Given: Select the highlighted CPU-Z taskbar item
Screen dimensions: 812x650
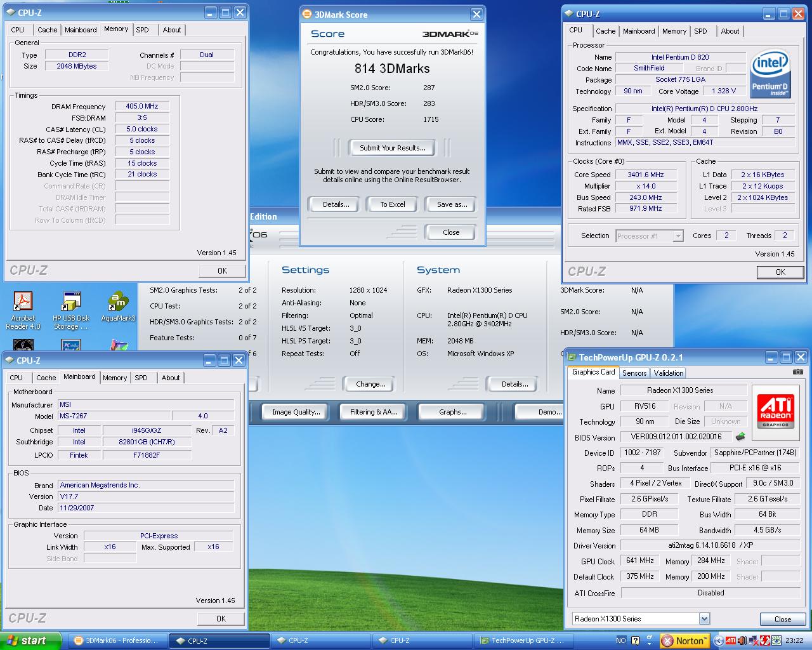Looking at the screenshot, I should (x=219, y=640).
